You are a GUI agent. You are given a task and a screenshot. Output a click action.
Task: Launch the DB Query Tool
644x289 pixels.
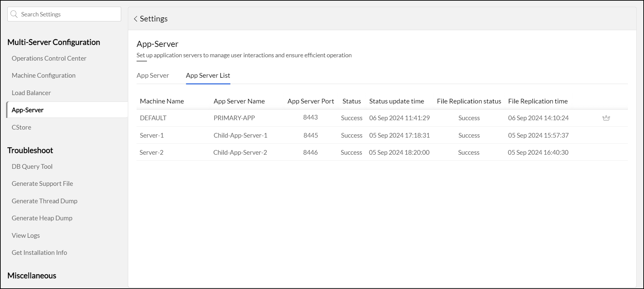[x=32, y=166]
